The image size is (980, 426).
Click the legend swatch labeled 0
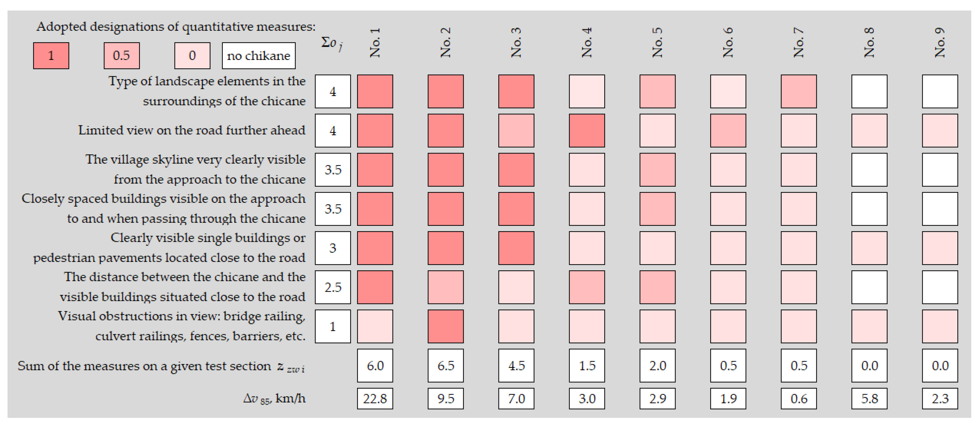(x=192, y=55)
